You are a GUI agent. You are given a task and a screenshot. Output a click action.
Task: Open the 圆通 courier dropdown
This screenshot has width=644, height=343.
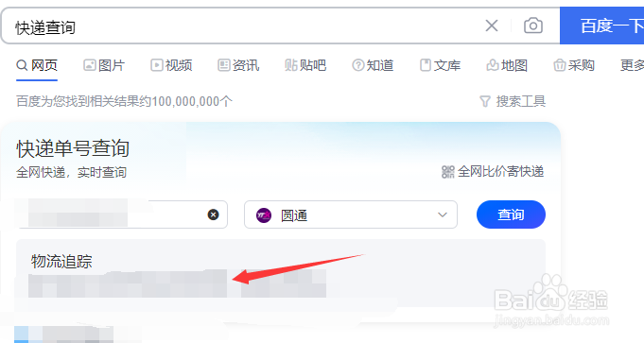pos(351,214)
